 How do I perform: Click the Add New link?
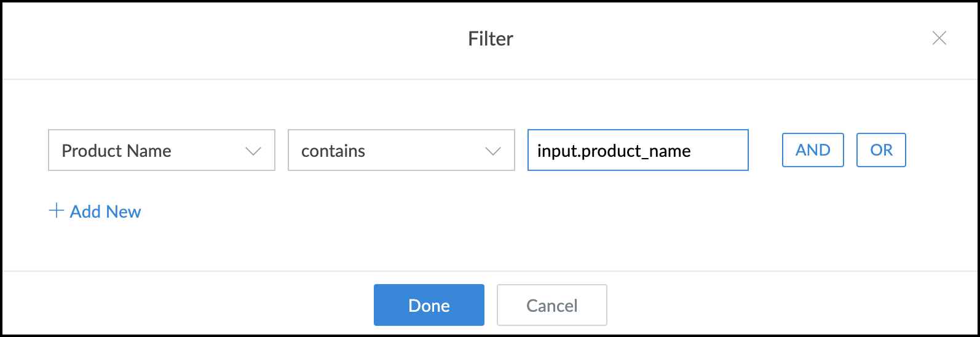point(105,212)
